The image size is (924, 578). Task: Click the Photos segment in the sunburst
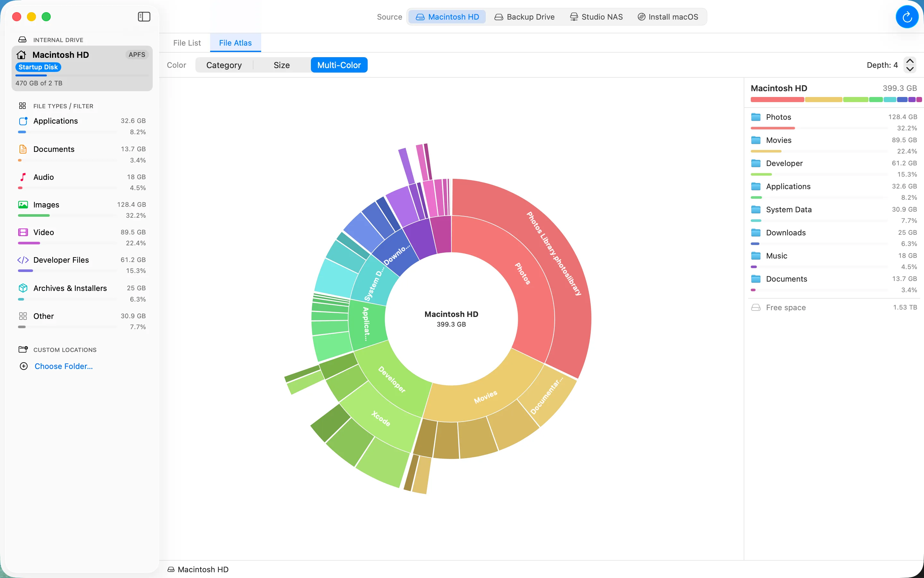point(523,274)
